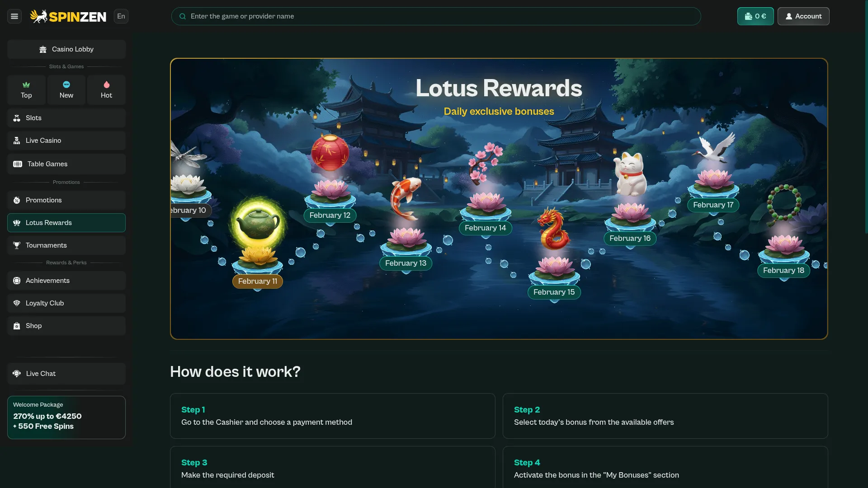The width and height of the screenshot is (868, 488).
Task: Open Live Casino section
Action: coord(66,141)
